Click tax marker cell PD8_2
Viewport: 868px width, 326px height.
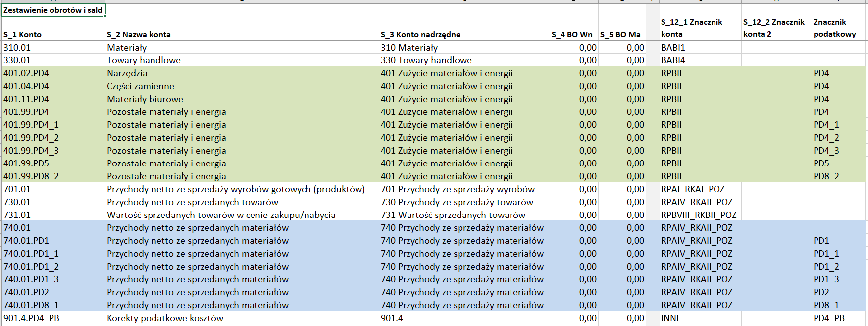pos(839,176)
